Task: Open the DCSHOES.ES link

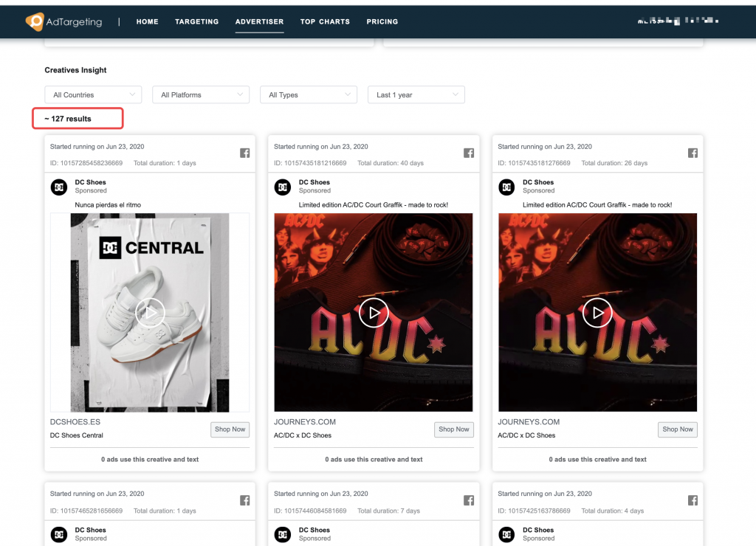Action: pyautogui.click(x=75, y=421)
